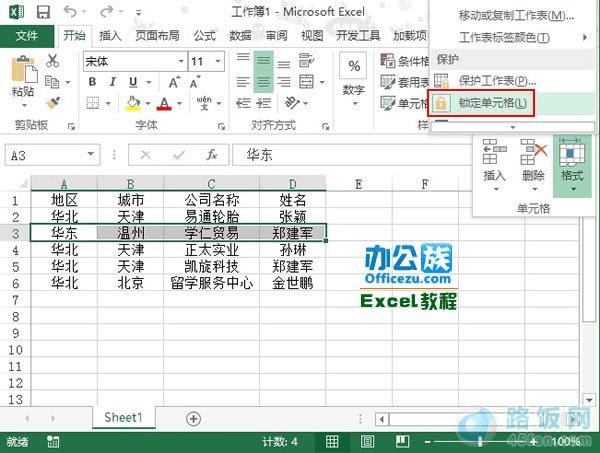The height and width of the screenshot is (453, 600).
Task: Decrease the indent
Action: (x=243, y=103)
